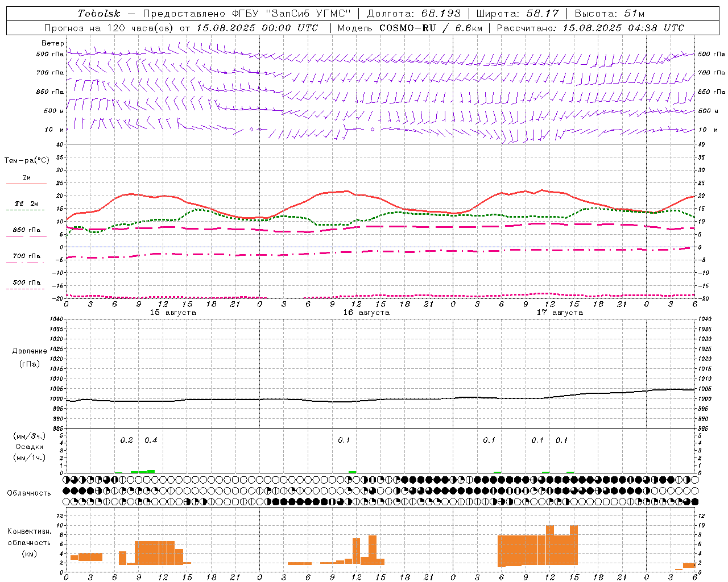Click the dashed Td 2м legend line
Image resolution: width=728 pixels, height=582 pixels.
(x=26, y=210)
